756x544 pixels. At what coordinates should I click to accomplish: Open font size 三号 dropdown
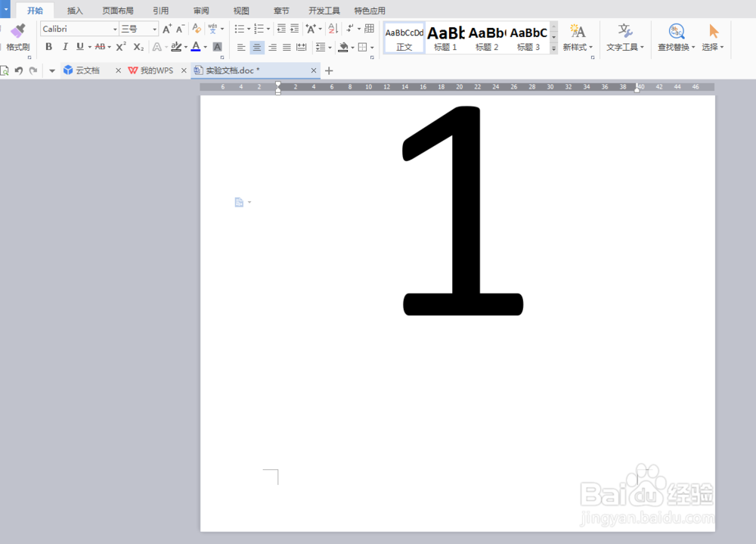[155, 30]
